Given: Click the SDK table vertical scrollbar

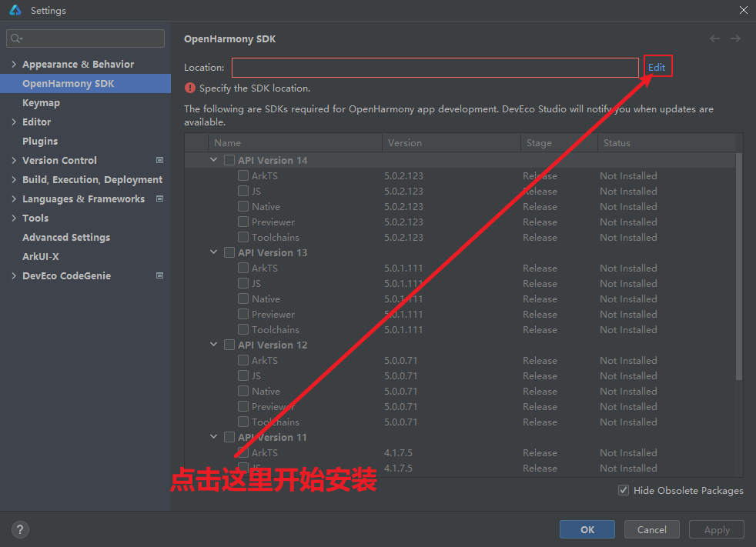Looking at the screenshot, I should point(739,266).
